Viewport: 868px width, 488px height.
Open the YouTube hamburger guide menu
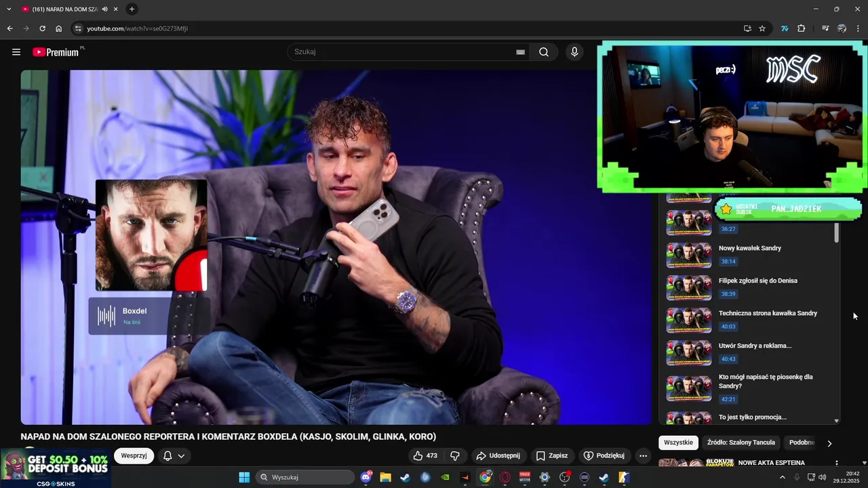point(16,52)
